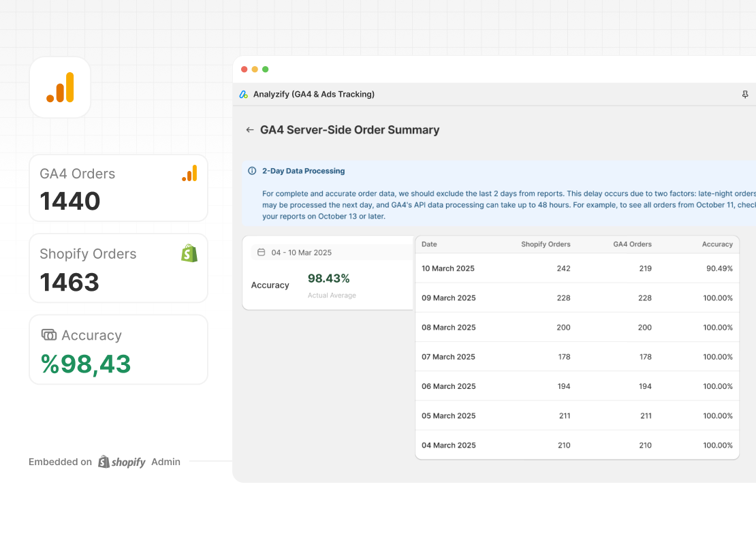756x538 pixels.
Task: Click the 100.00% accuracy for 04 March 2025
Action: pos(718,445)
